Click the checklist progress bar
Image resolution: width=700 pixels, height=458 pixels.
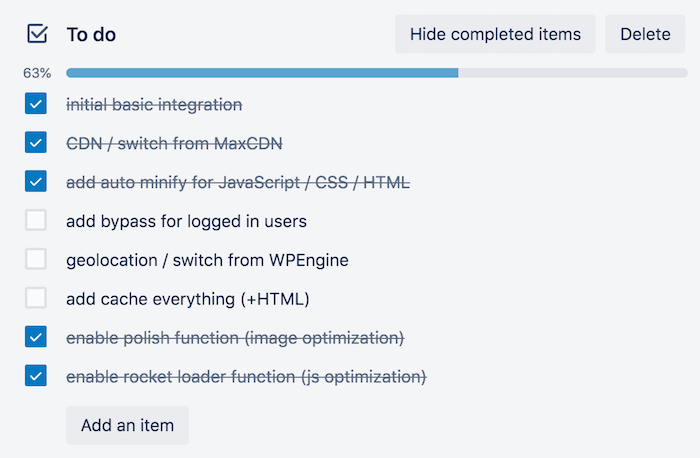coord(376,73)
